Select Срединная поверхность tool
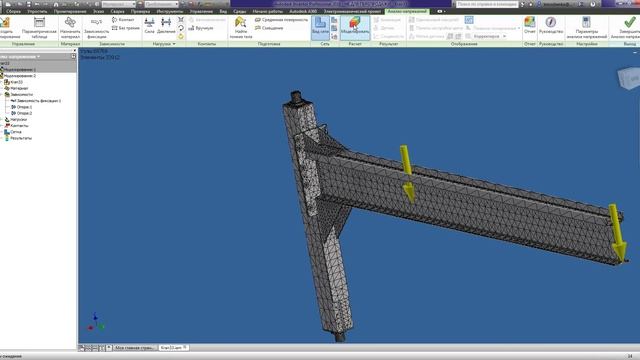 [281, 20]
